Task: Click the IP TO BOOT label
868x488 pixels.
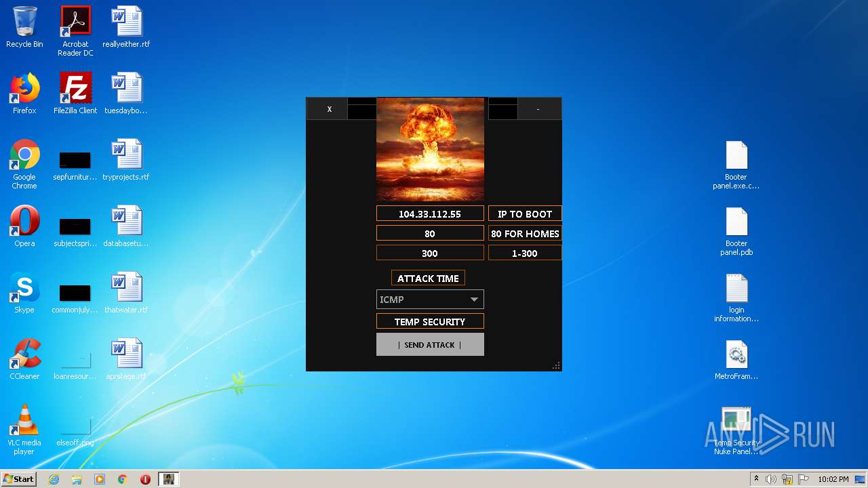Action: pos(525,214)
